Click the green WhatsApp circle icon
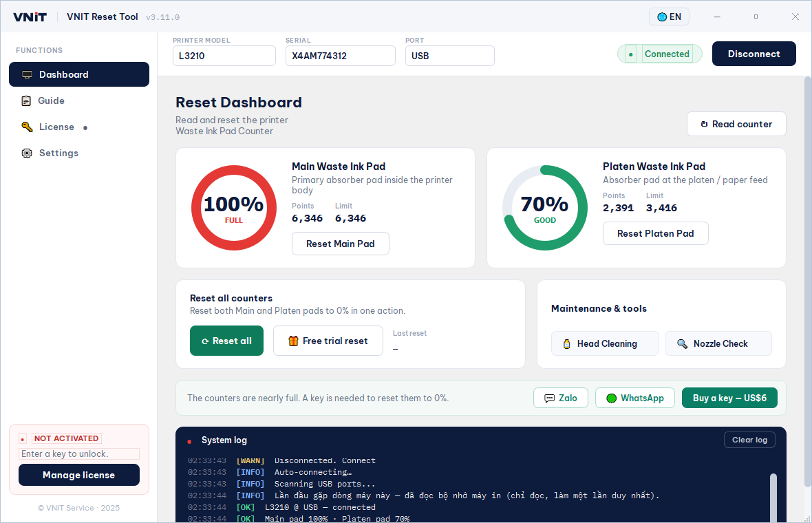Screen dimensions: 812x523 [612, 398]
